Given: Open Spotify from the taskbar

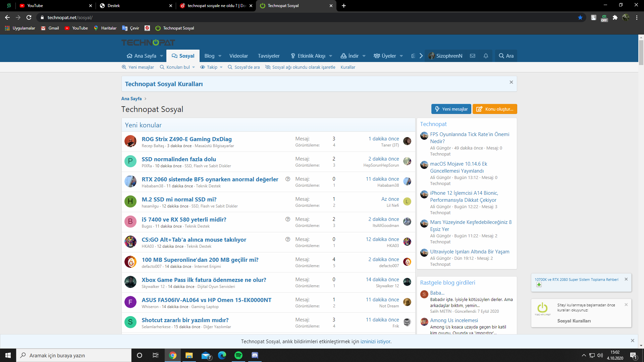Looking at the screenshot, I should 238,355.
